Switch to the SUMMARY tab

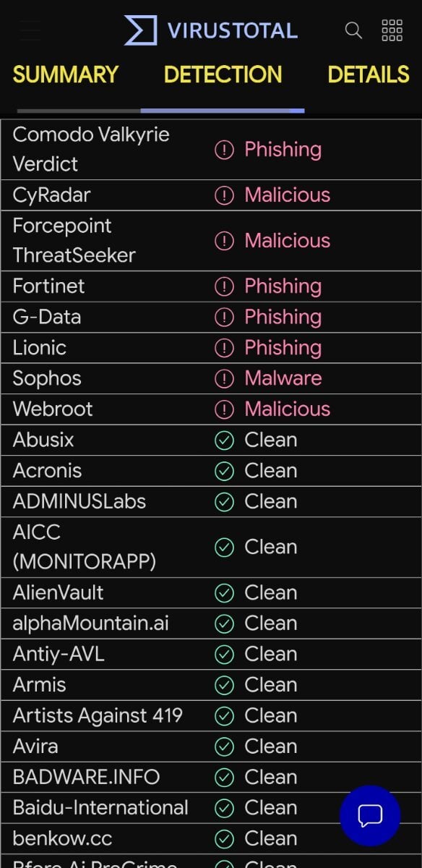coord(66,75)
